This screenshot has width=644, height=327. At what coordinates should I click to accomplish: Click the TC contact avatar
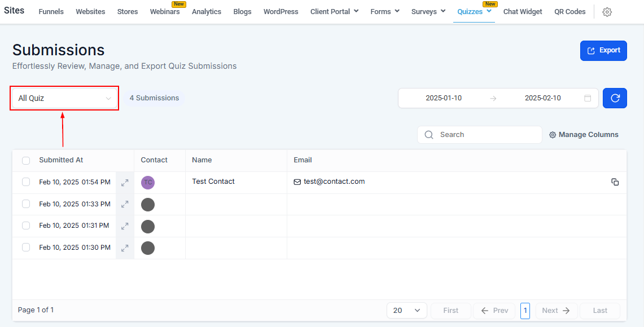(x=148, y=183)
